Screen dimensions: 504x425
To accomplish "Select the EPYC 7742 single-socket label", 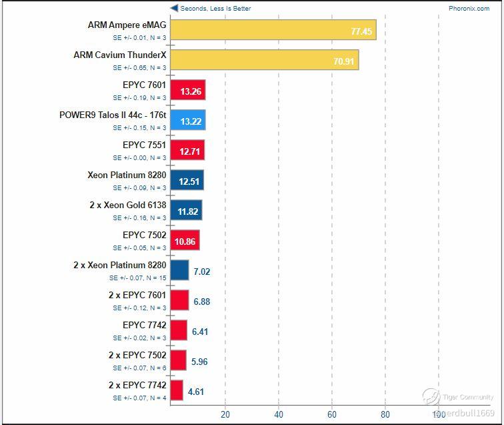I will point(144,325).
